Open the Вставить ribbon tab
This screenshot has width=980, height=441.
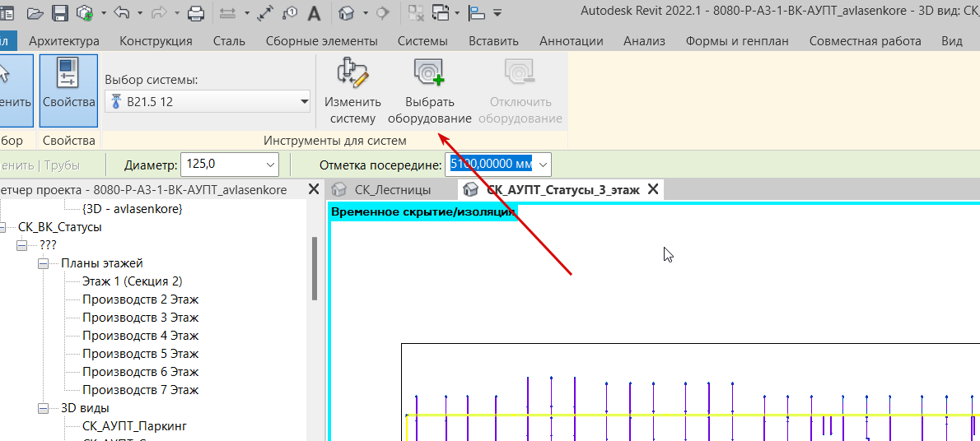(493, 41)
